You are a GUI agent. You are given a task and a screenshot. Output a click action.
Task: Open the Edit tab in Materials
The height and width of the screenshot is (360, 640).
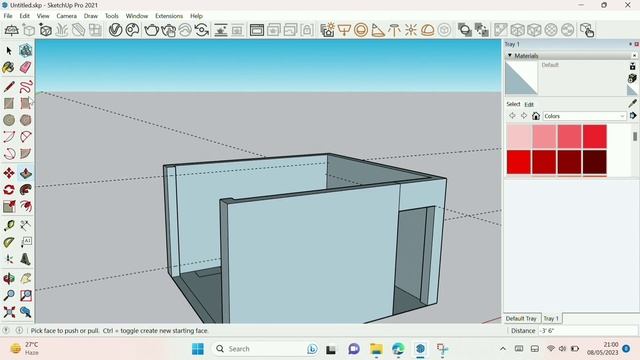click(x=529, y=104)
